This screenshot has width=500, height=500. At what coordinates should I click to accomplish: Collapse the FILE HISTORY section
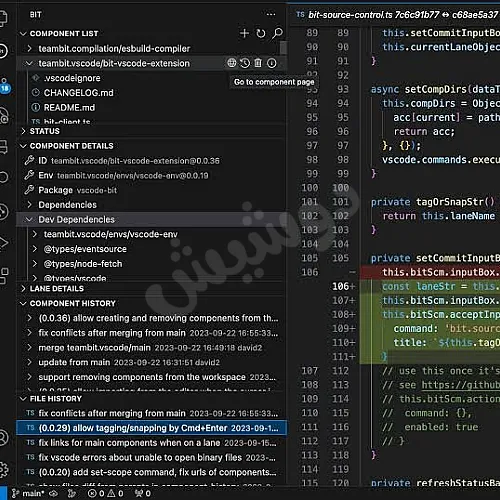tap(23, 399)
